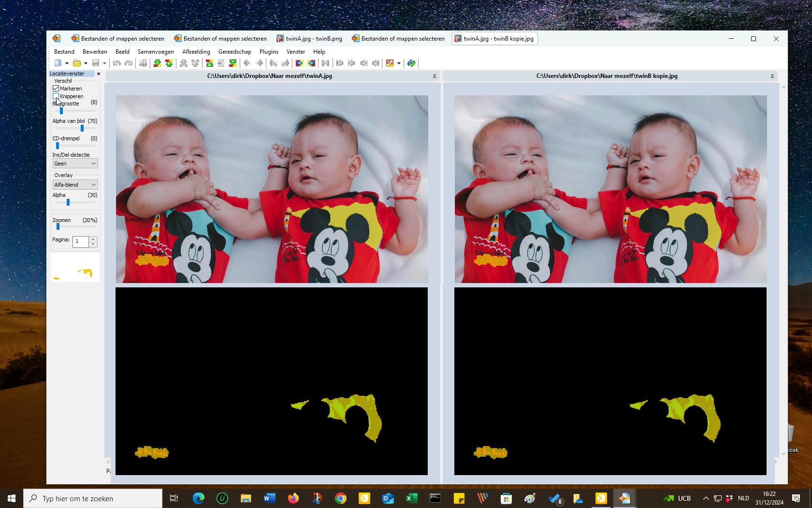Click the location pane difference thumbnail
The image size is (812, 508).
click(75, 267)
